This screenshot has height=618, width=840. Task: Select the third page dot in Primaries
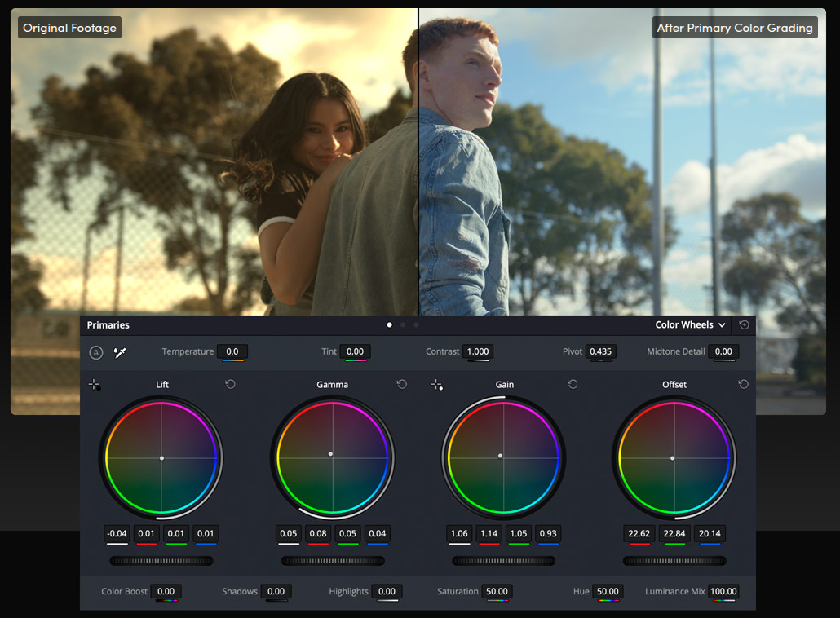click(415, 324)
